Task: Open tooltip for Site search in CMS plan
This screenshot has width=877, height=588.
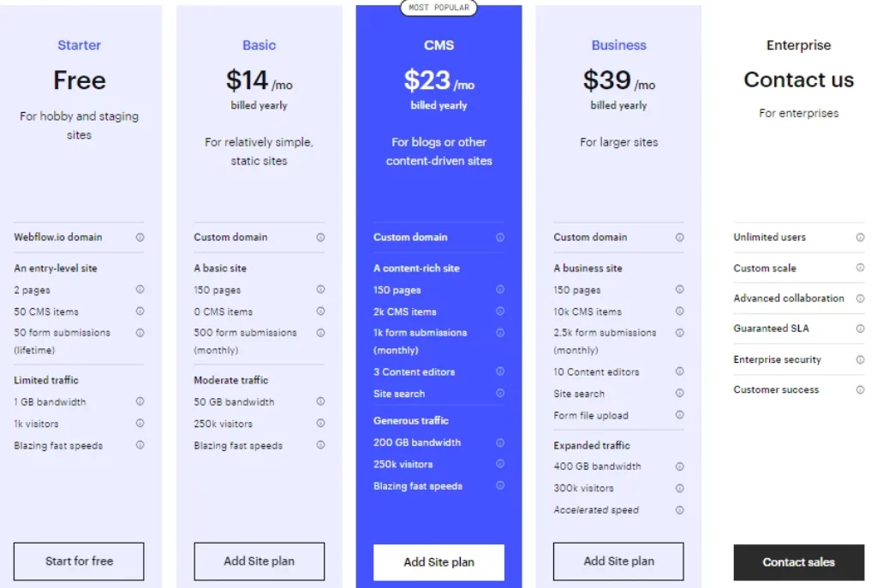Action: point(500,393)
